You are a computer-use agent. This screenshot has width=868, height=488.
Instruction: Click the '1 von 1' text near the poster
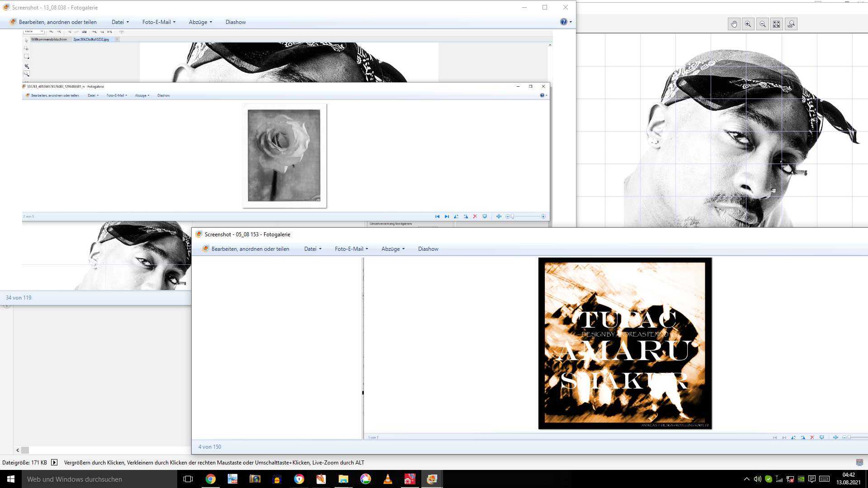click(x=373, y=437)
